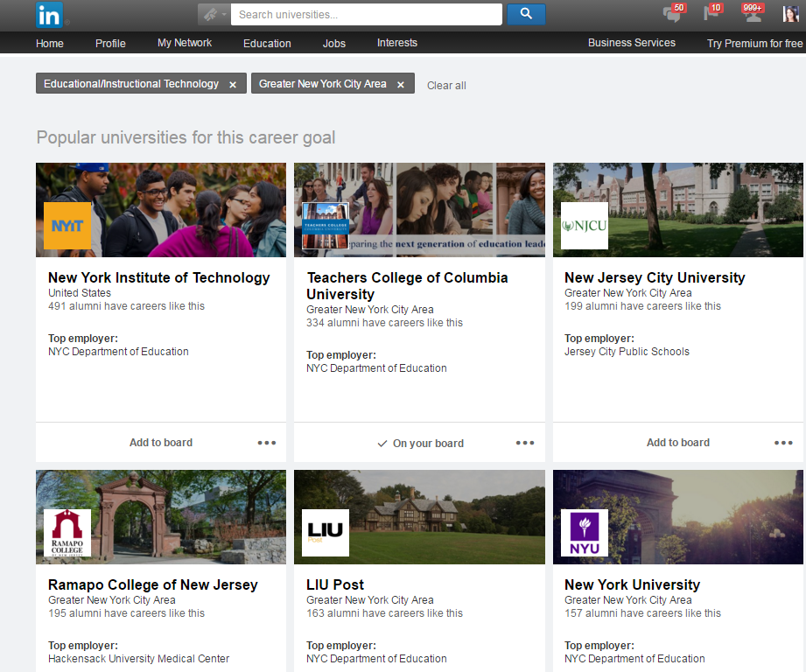The width and height of the screenshot is (806, 672).
Task: Open messages with 50 badge
Action: pyautogui.click(x=673, y=13)
